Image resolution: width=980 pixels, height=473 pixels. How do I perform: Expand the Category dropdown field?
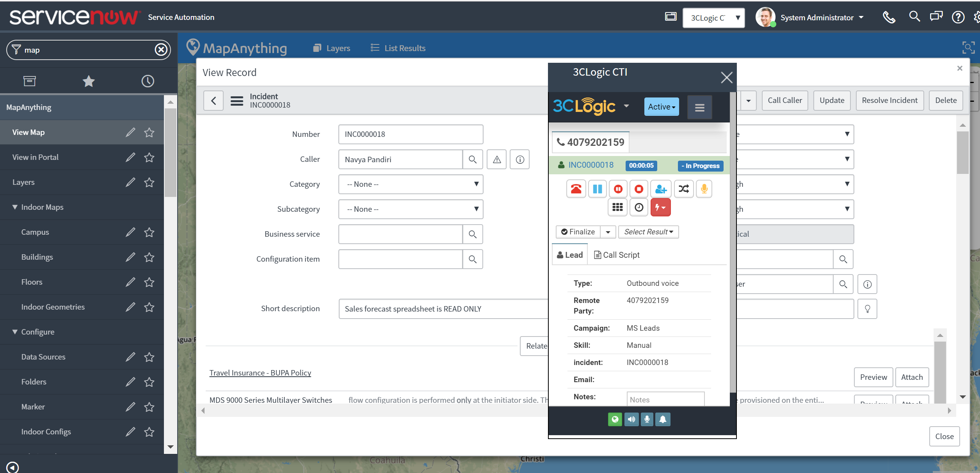point(411,184)
